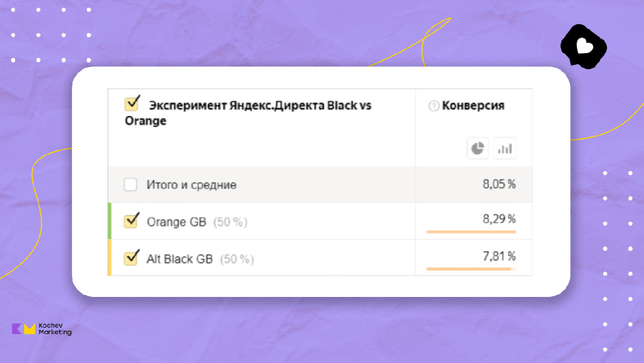Enable the Итого и средние checkbox
This screenshot has width=644, height=363.
pos(130,185)
